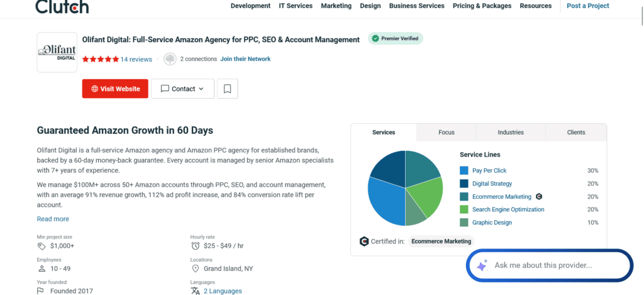Viewport: 644px width, 295px height.
Task: Click the $25 - $49 / hr text
Action: click(x=224, y=246)
